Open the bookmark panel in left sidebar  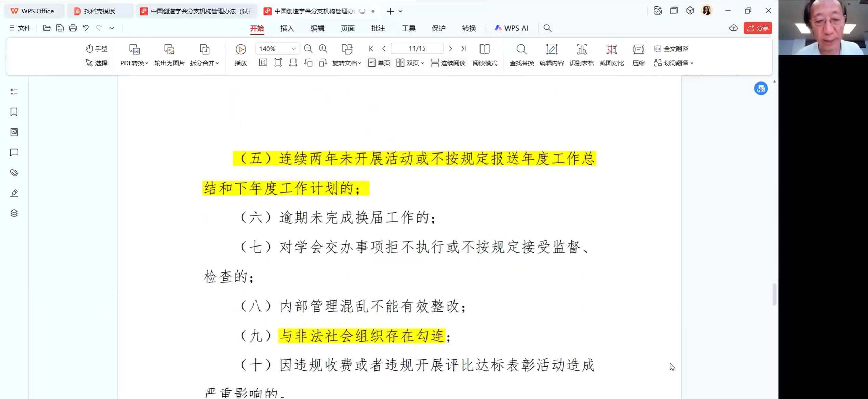pyautogui.click(x=14, y=112)
